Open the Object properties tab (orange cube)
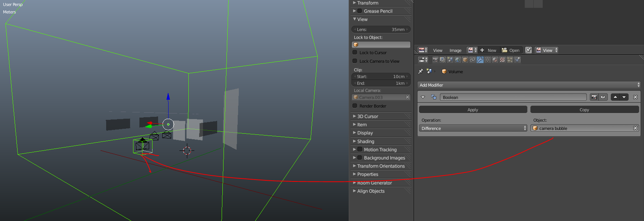The height and width of the screenshot is (221, 644). [x=465, y=60]
